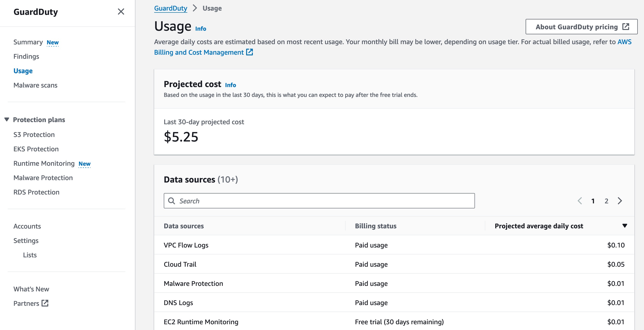
Task: Click the GuardDuty pricing external link icon
Action: coord(626,26)
